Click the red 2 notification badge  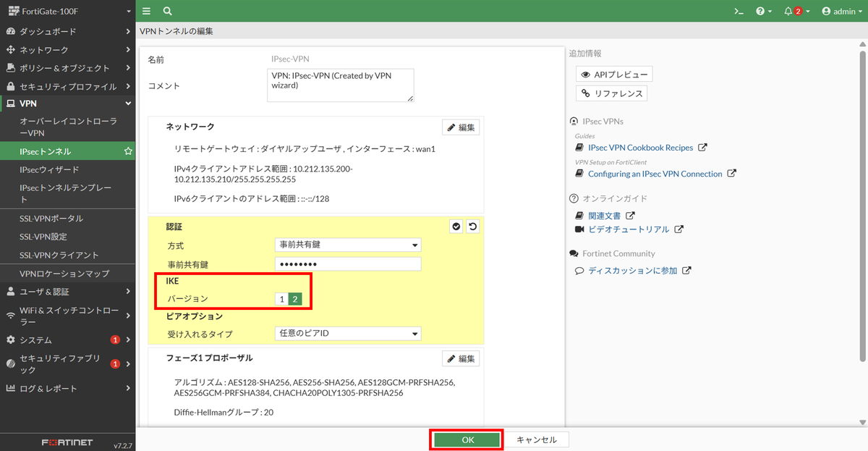pyautogui.click(x=799, y=12)
